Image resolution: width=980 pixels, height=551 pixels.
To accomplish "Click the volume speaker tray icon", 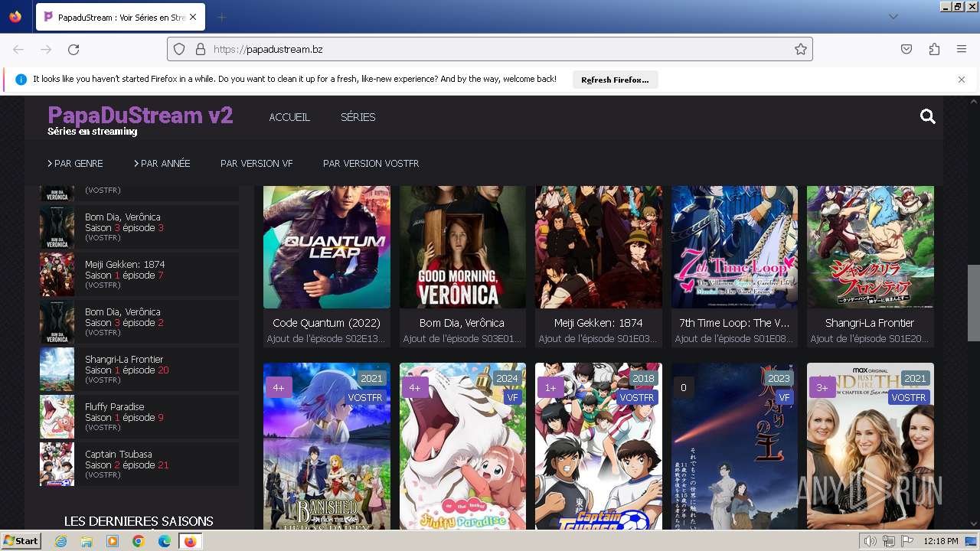I will tap(871, 541).
